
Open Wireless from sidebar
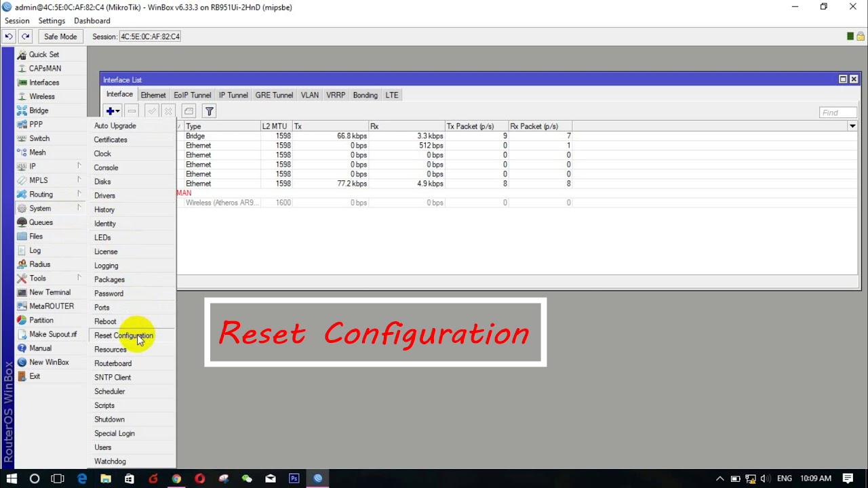(x=42, y=96)
